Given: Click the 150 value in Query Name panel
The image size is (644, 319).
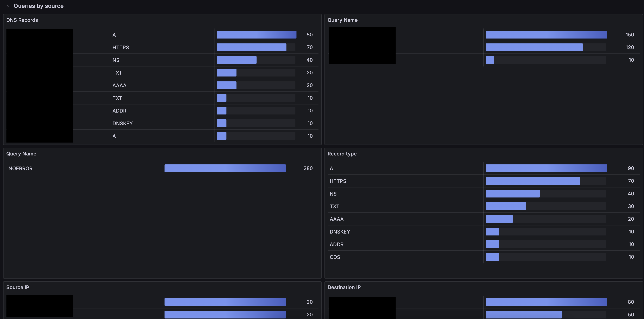Looking at the screenshot, I should click(x=630, y=35).
